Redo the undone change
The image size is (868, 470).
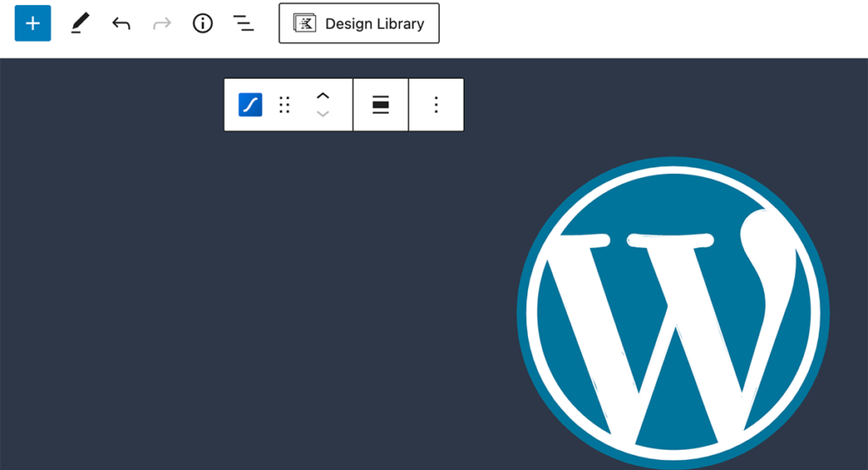[162, 23]
